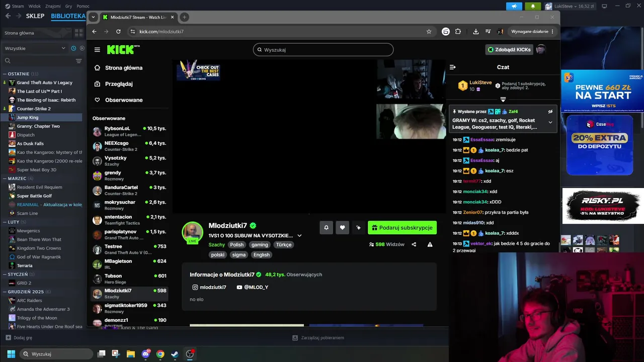This screenshot has height=362, width=644.
Task: Share the stream via share icon
Action: (414, 244)
